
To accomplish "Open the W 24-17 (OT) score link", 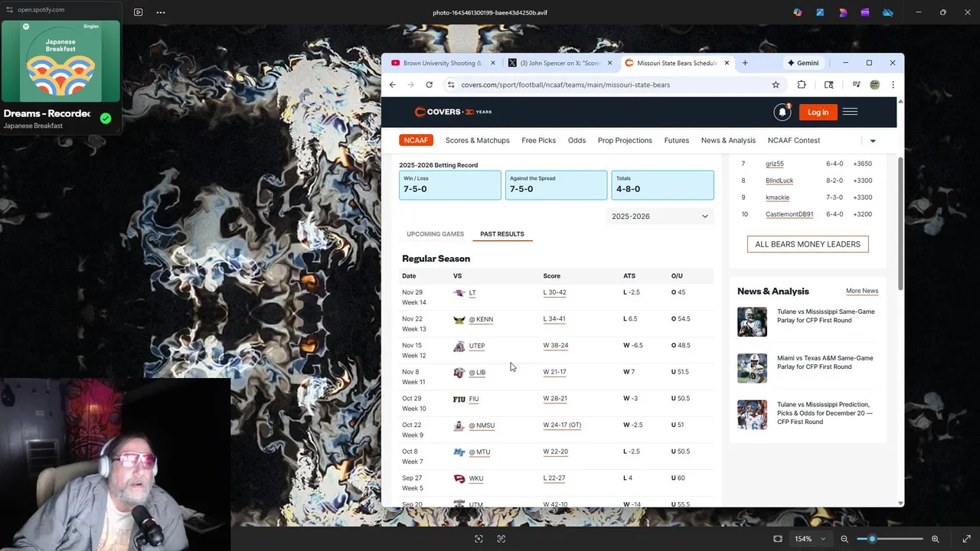I will click(562, 425).
